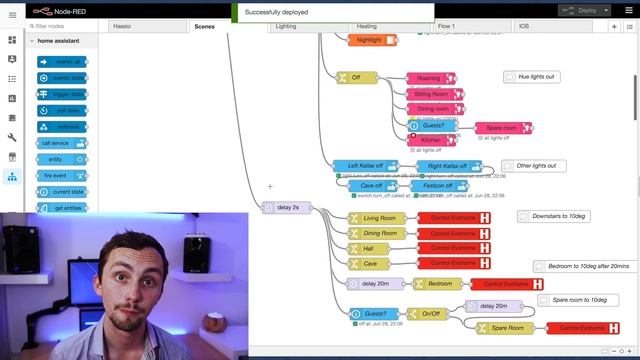
Task: Zoom out the canvas with minus button
Action: pyautogui.click(x=614, y=351)
